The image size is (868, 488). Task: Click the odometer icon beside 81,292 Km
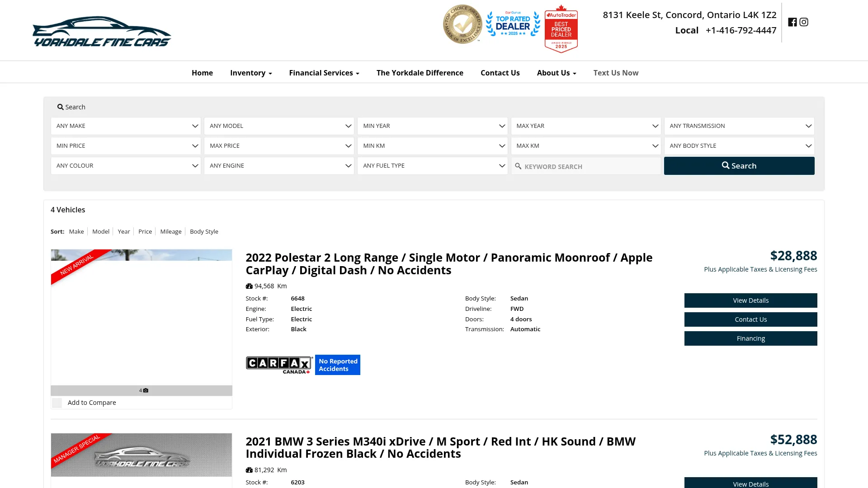pyautogui.click(x=249, y=470)
